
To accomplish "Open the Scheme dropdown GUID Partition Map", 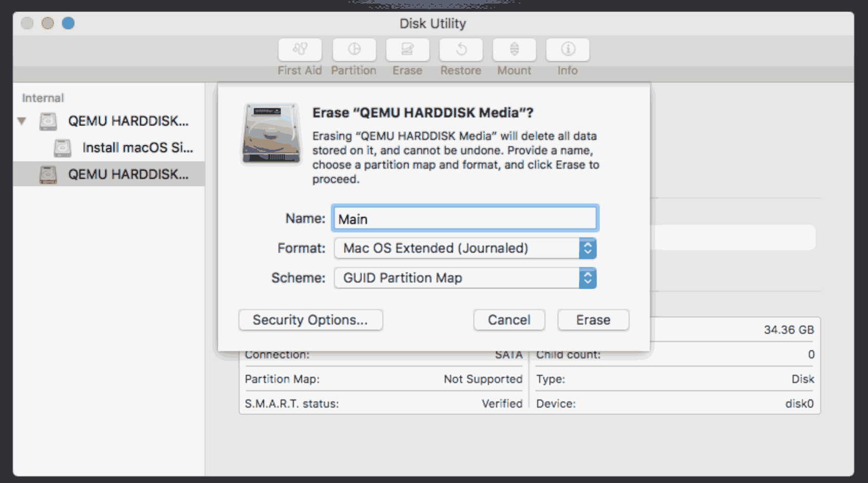I will point(465,278).
